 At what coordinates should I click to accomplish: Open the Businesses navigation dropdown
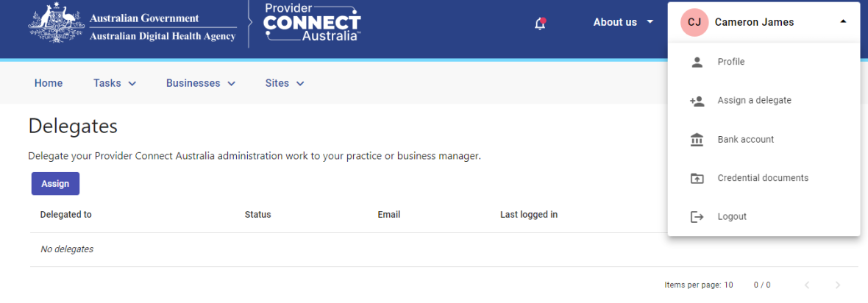[x=201, y=83]
